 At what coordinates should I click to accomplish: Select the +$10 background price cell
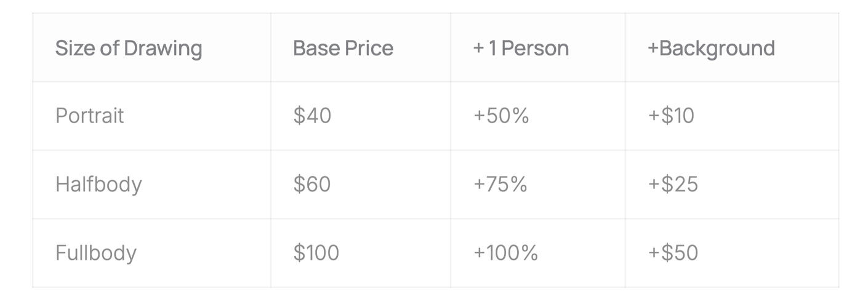(x=671, y=116)
